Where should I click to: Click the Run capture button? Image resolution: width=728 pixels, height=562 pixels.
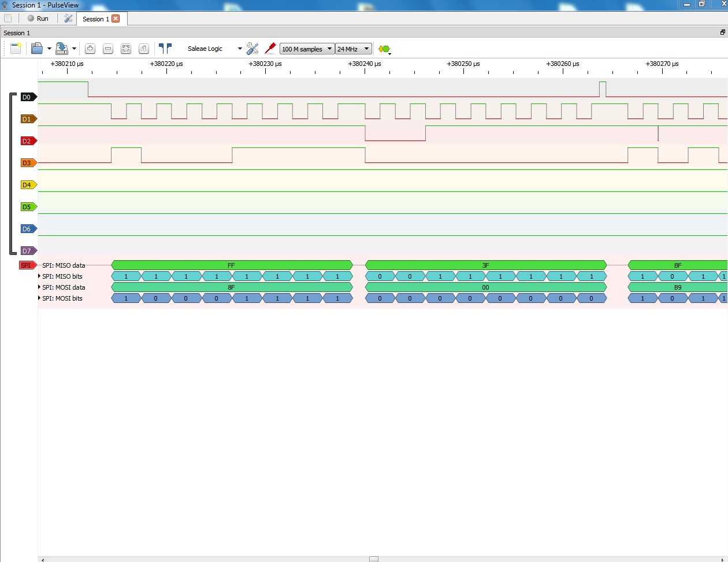[38, 19]
